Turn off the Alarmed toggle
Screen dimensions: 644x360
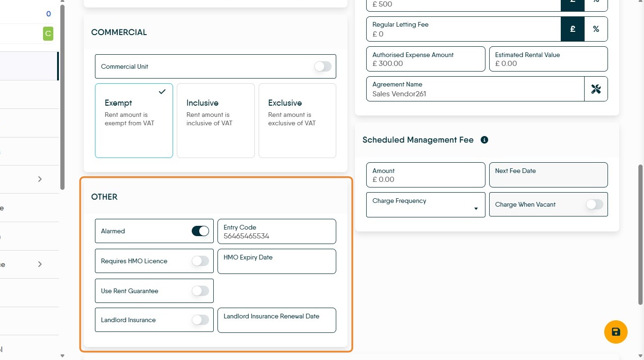[x=200, y=231]
